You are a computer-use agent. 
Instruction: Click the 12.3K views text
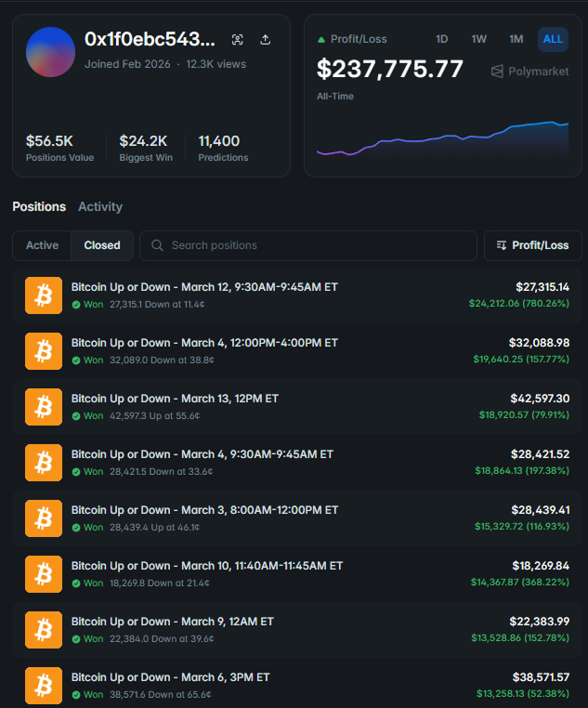click(x=216, y=64)
